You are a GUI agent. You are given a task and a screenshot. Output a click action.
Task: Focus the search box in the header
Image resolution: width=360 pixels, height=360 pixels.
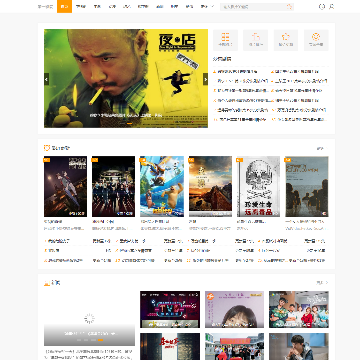(x=253, y=6)
